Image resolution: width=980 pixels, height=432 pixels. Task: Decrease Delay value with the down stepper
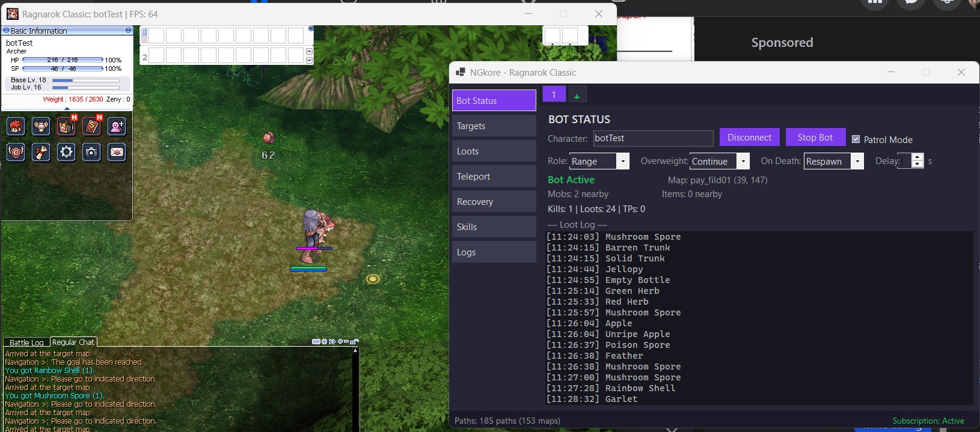[x=917, y=165]
